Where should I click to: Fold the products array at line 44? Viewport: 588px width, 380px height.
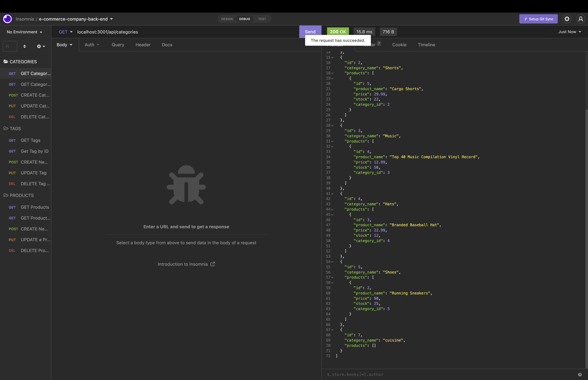pyautogui.click(x=332, y=210)
